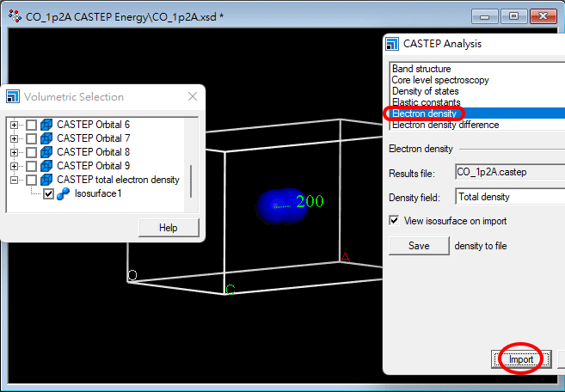Click the CASTEP Orbital 7 cube icon
This screenshot has width=565, height=392.
pos(46,138)
